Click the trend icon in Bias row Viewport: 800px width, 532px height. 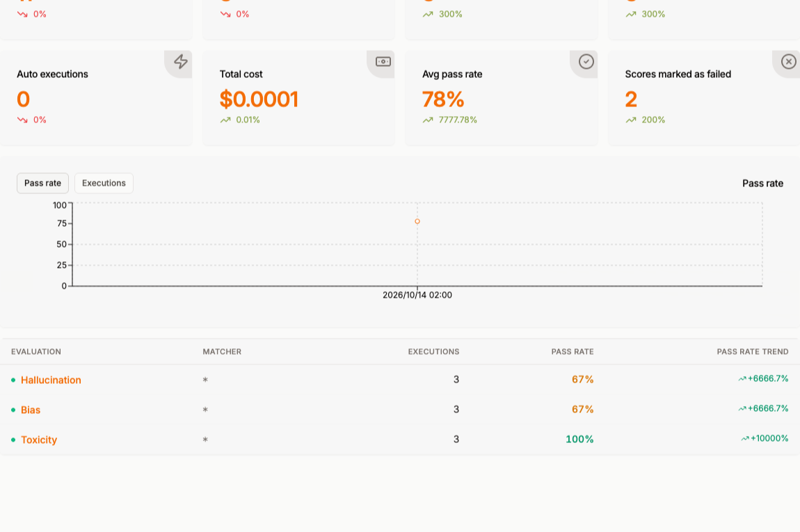(x=742, y=409)
